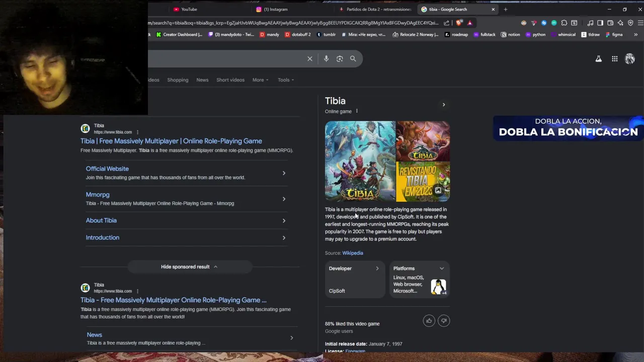Open the Brave Shields lion icon
Screen dimensions: 644x362
(459, 23)
